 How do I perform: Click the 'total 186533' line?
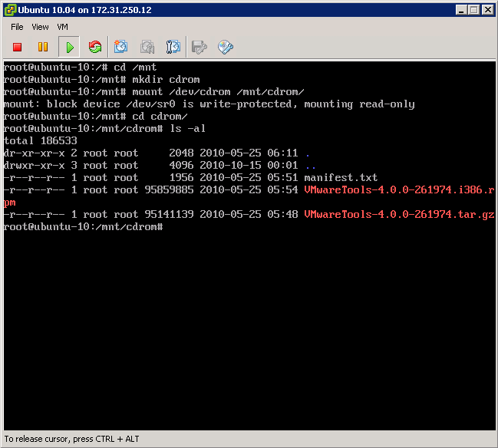pyautogui.click(x=41, y=140)
